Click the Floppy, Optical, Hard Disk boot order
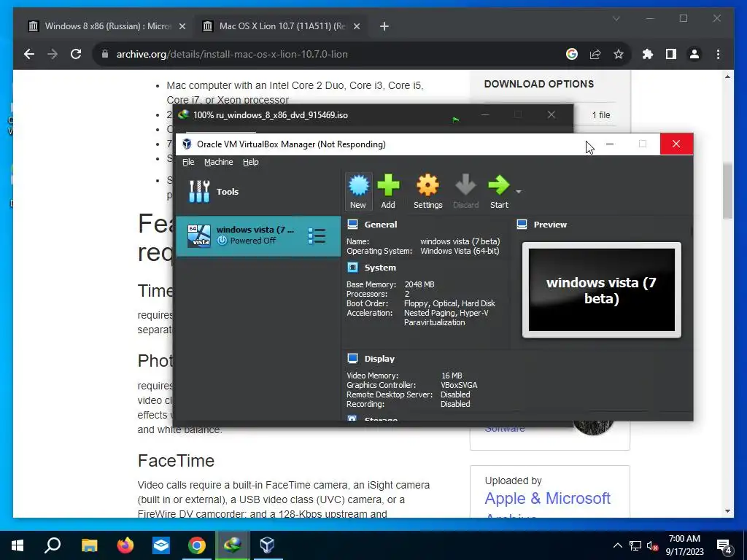Image resolution: width=747 pixels, height=560 pixels. coord(449,303)
